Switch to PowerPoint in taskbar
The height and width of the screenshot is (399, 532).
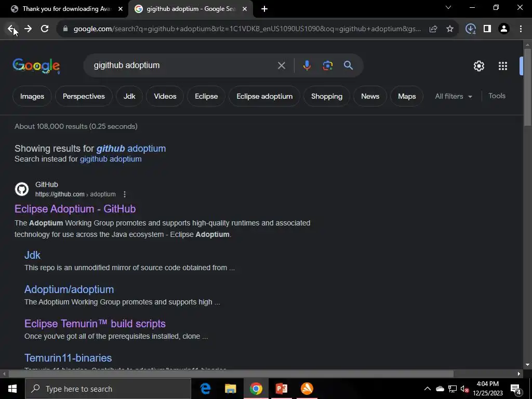[x=281, y=389]
